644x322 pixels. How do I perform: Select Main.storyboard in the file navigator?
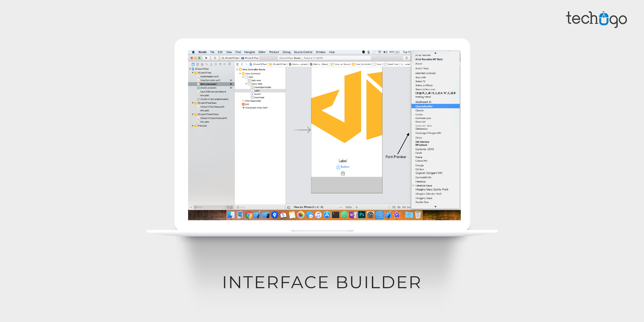(208, 84)
